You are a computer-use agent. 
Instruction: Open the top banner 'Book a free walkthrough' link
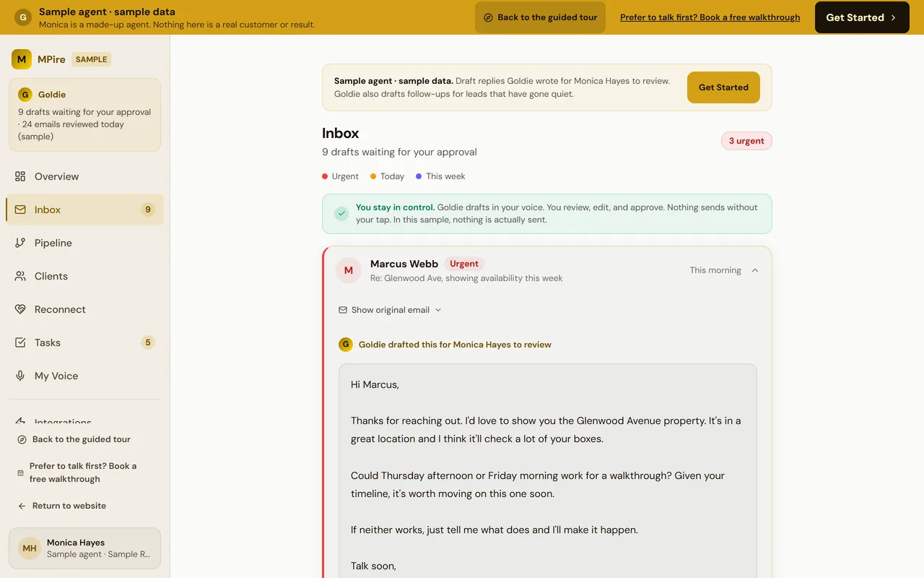(710, 17)
